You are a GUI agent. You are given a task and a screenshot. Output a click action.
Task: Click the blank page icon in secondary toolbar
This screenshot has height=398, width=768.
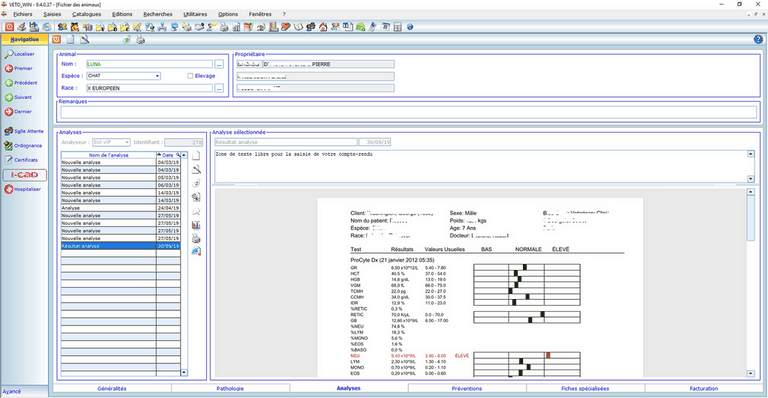[x=71, y=40]
